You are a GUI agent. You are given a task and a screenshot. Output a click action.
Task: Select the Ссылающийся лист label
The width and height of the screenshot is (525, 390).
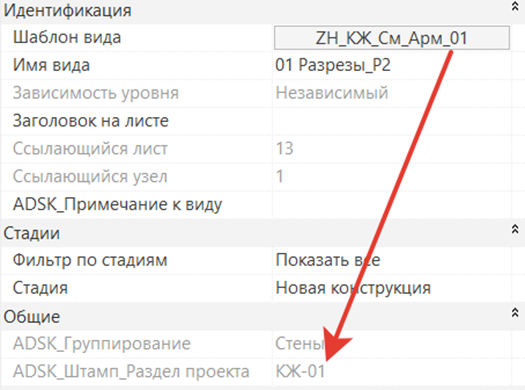(90, 149)
